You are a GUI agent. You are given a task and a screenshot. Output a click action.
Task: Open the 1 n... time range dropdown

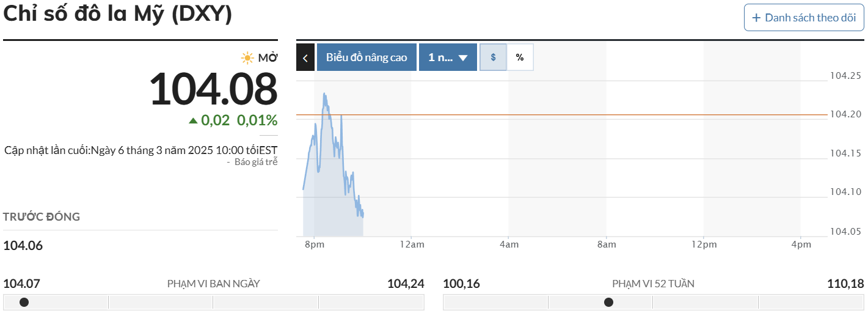coord(440,57)
